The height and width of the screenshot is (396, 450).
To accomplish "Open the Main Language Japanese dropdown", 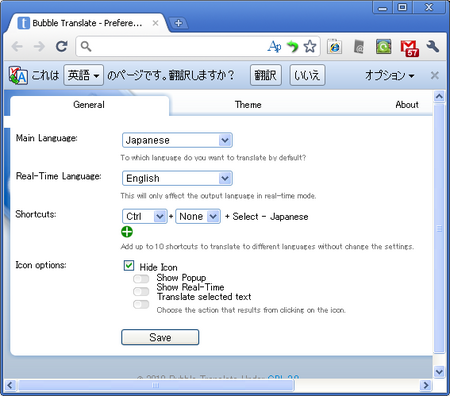I will [177, 140].
